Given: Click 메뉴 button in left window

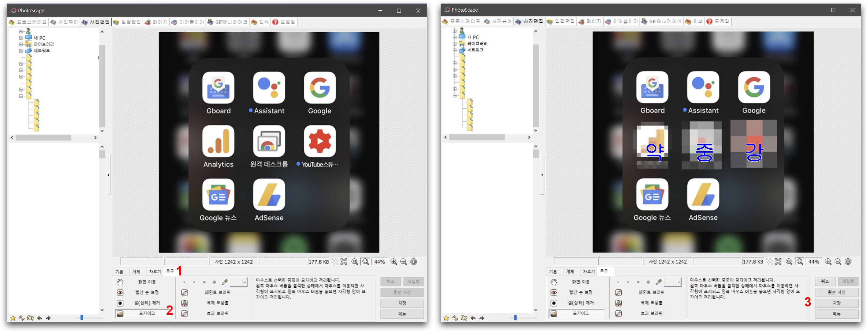Looking at the screenshot, I should click(402, 314).
